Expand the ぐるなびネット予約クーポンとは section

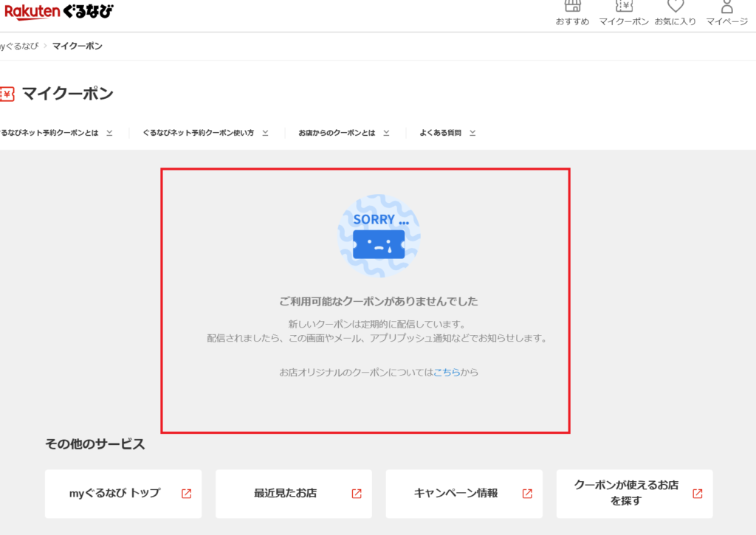point(55,133)
